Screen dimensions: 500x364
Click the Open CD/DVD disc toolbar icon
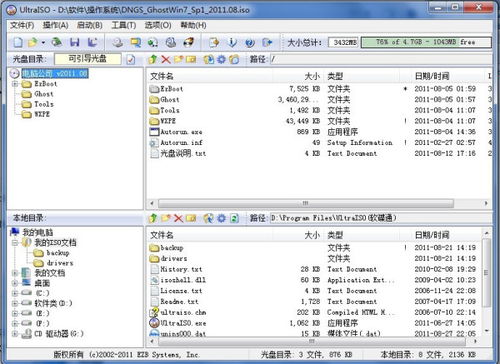click(x=57, y=42)
